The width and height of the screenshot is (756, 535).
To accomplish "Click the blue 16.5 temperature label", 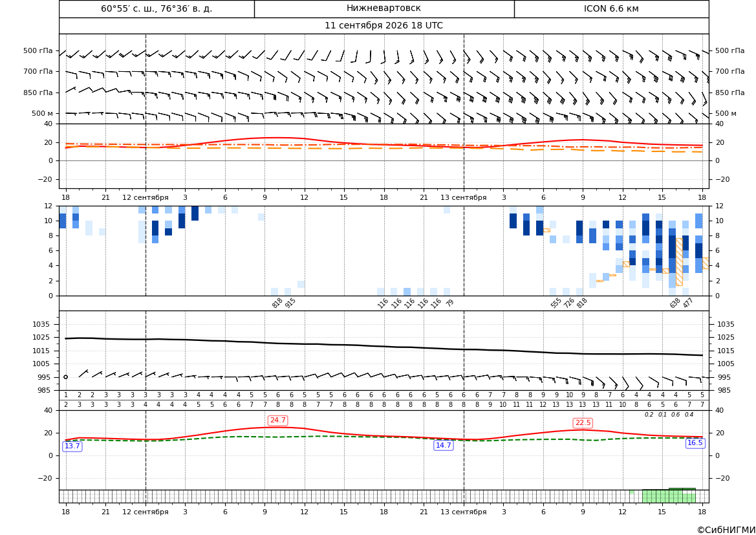I will (695, 443).
